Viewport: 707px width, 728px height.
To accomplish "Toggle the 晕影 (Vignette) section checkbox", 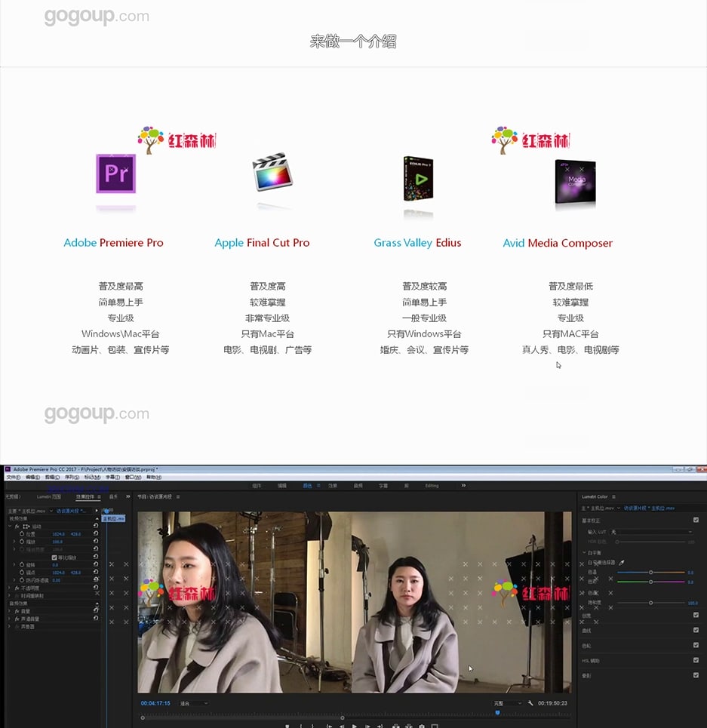I will 696,675.
